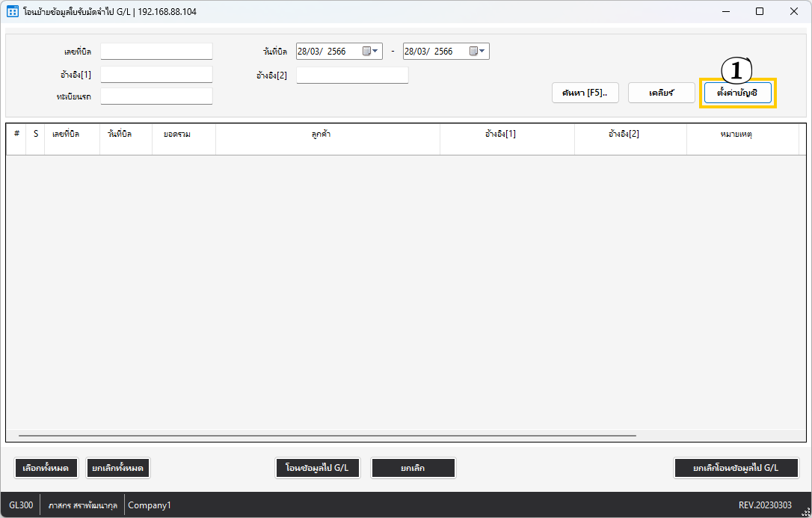Click the โอนข้อมูลไป G/L transfer button

(317, 468)
